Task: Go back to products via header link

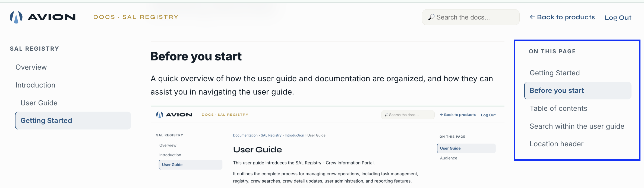Action: coord(562,17)
